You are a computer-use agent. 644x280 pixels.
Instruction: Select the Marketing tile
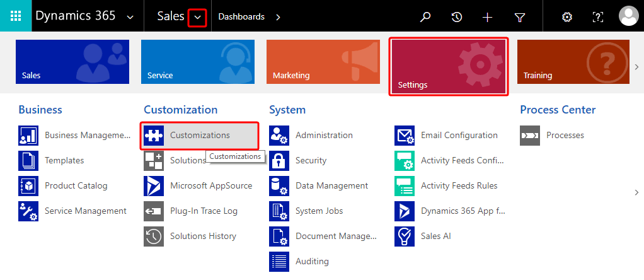(323, 62)
